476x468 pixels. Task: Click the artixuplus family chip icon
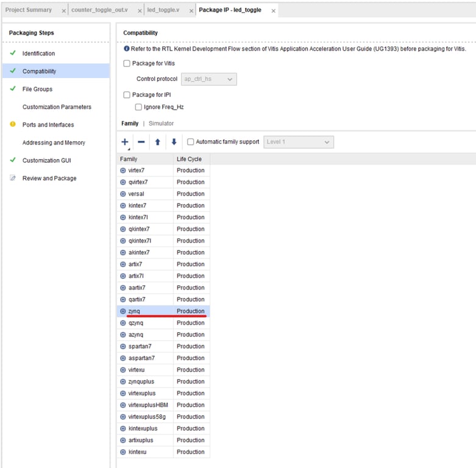point(123,441)
